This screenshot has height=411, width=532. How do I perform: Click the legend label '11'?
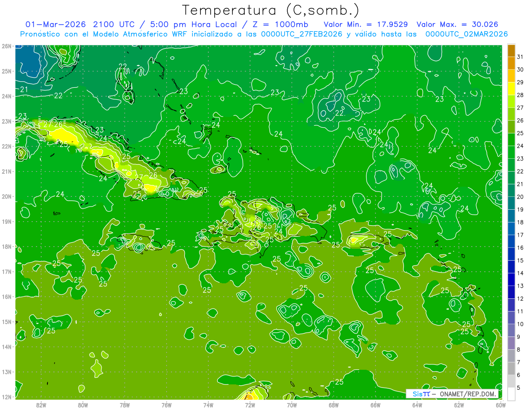(x=520, y=311)
